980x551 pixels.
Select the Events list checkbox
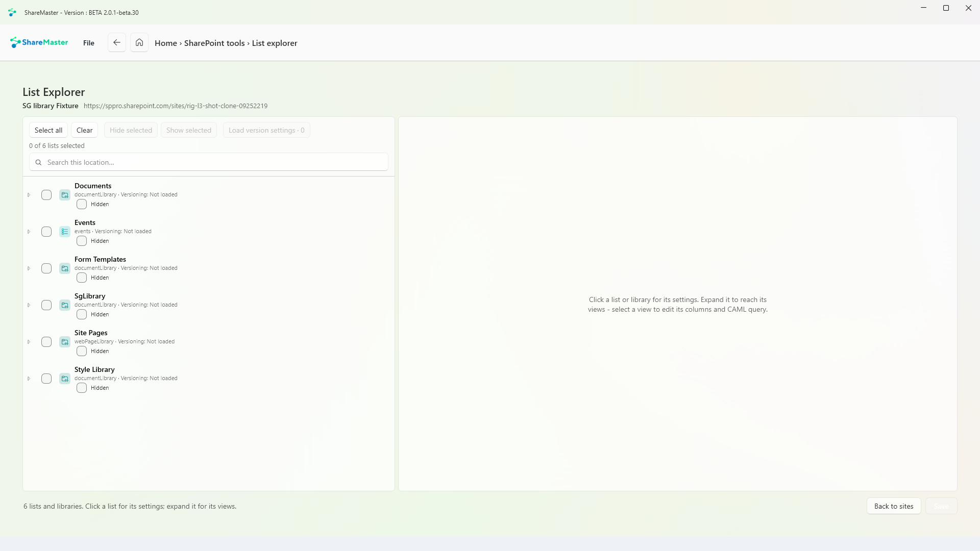point(46,232)
